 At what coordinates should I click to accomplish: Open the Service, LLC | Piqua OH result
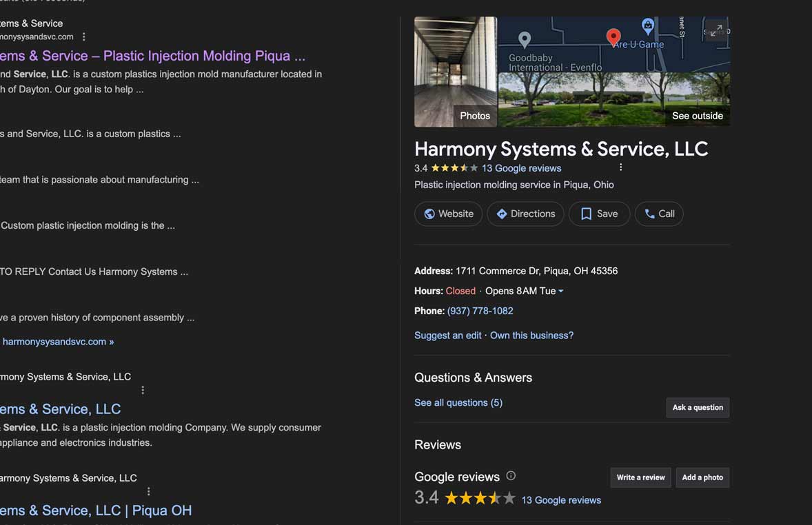(96, 511)
